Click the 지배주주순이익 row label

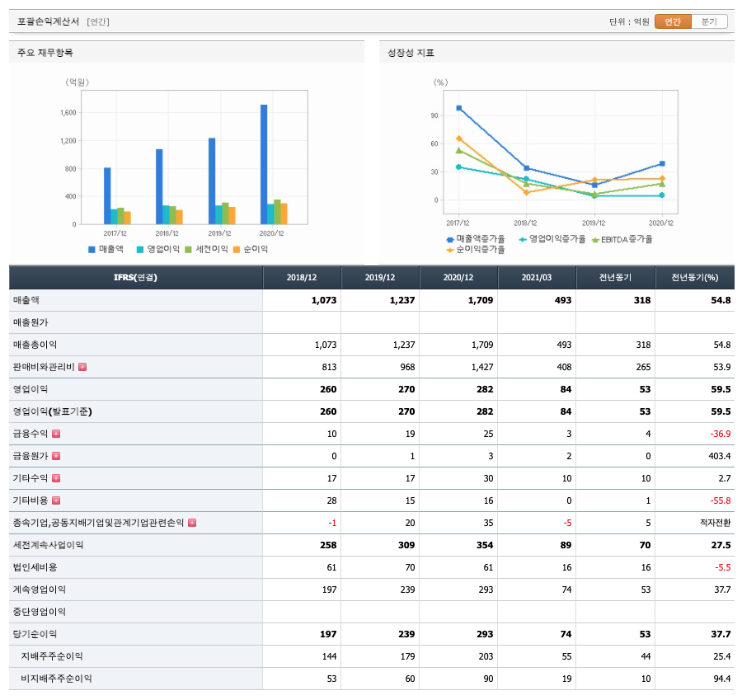(52, 656)
